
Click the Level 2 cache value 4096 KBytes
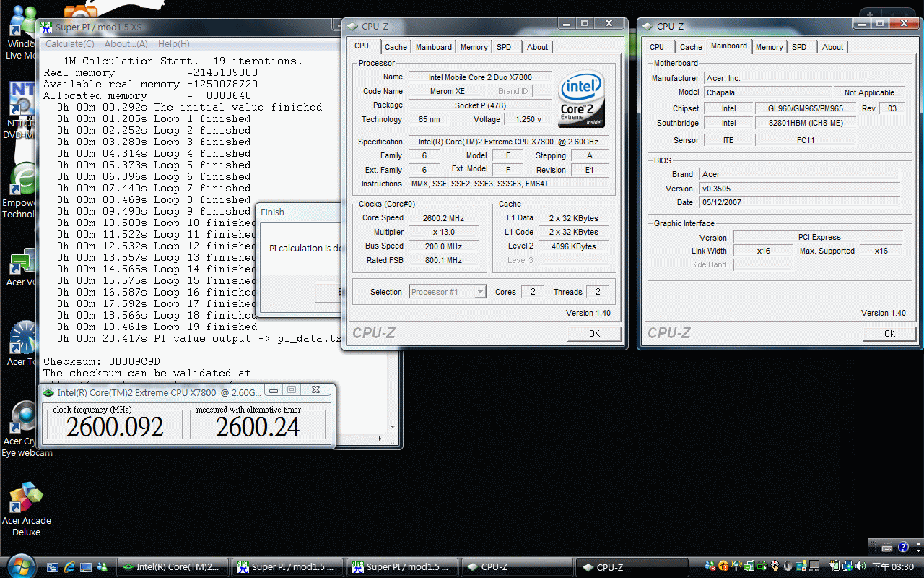[x=574, y=246]
